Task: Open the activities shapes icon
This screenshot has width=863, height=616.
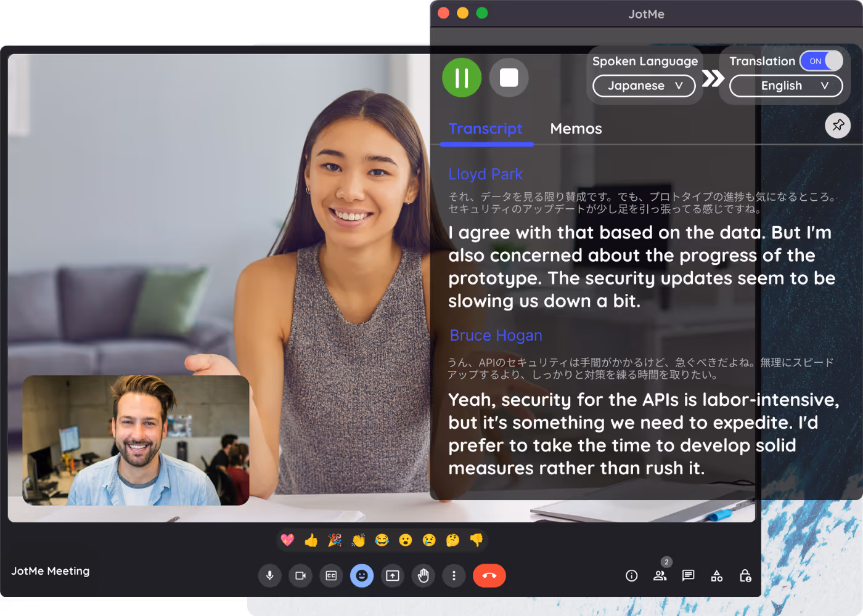Action: pos(717,575)
